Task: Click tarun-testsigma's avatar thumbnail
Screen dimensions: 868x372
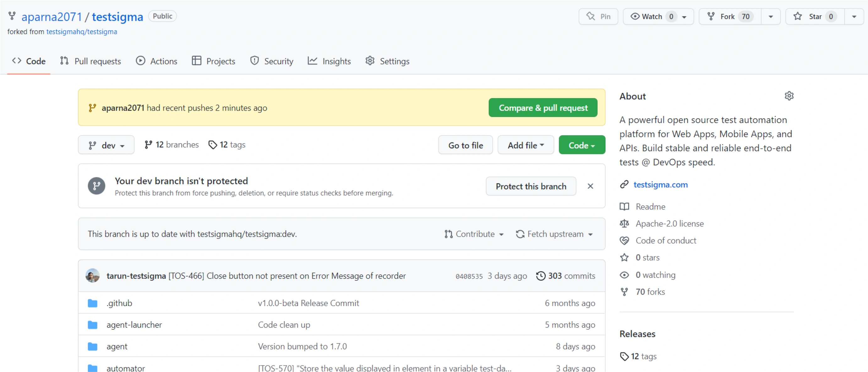Action: coord(93,276)
